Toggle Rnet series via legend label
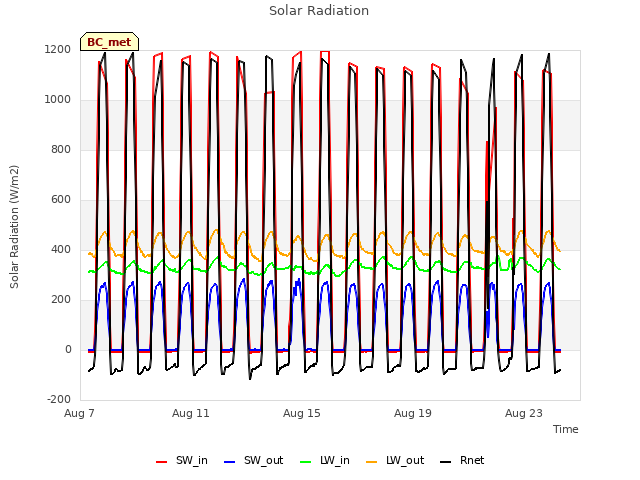Viewport: 640px width, 480px height. coord(472,460)
